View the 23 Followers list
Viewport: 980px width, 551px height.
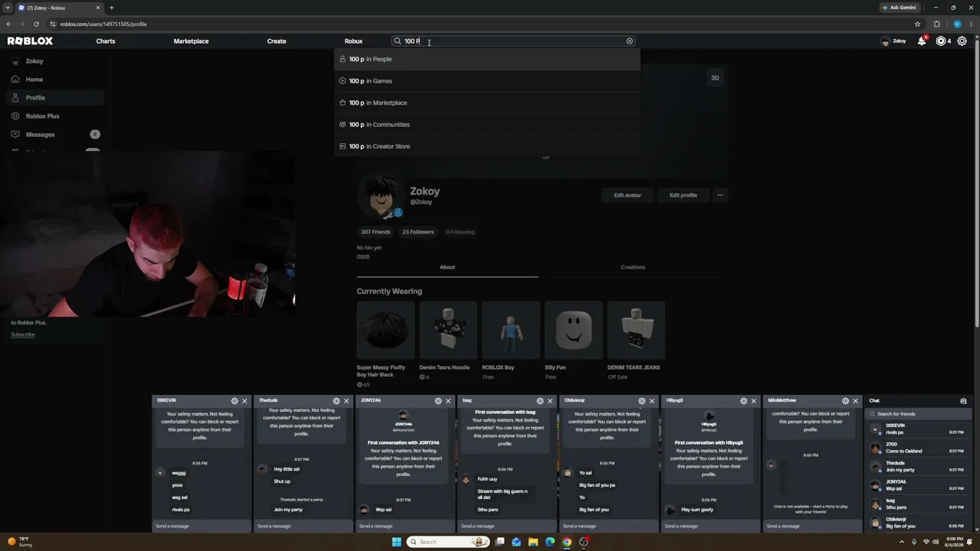pyautogui.click(x=418, y=232)
